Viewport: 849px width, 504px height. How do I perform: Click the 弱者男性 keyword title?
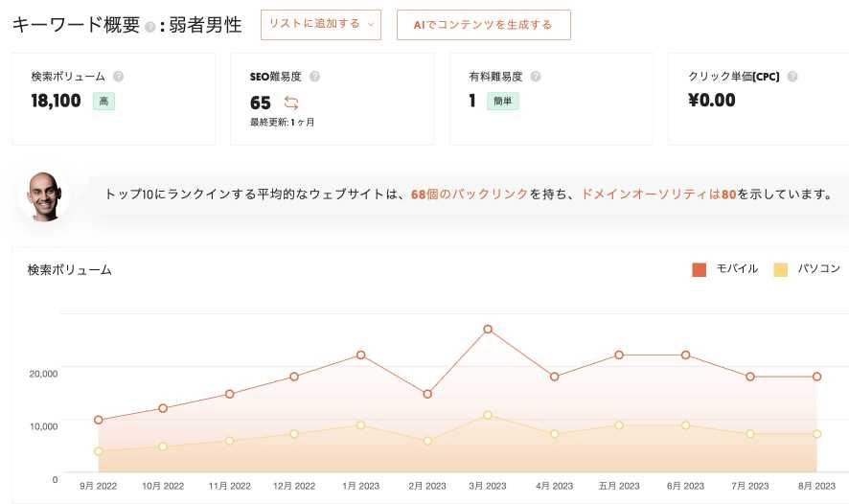(x=205, y=25)
